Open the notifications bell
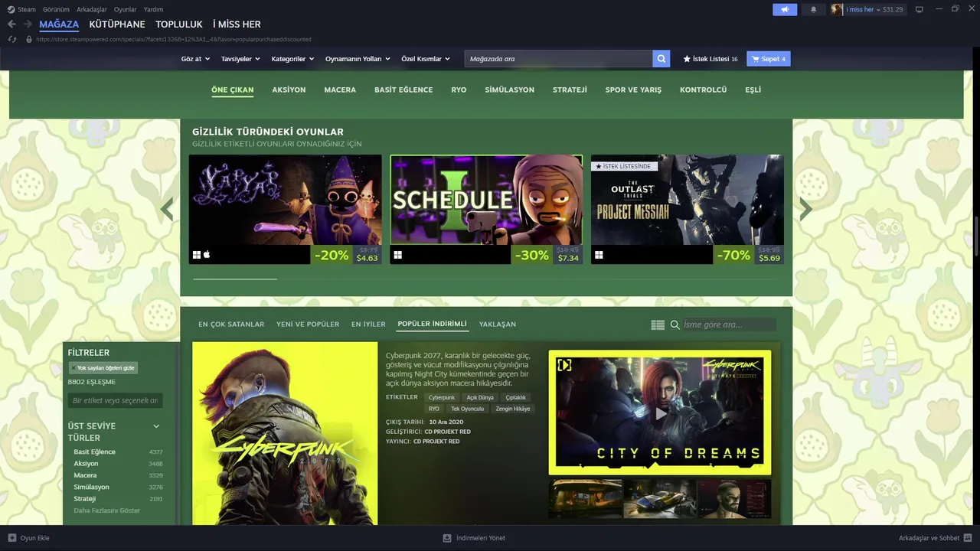980x551 pixels. [813, 9]
